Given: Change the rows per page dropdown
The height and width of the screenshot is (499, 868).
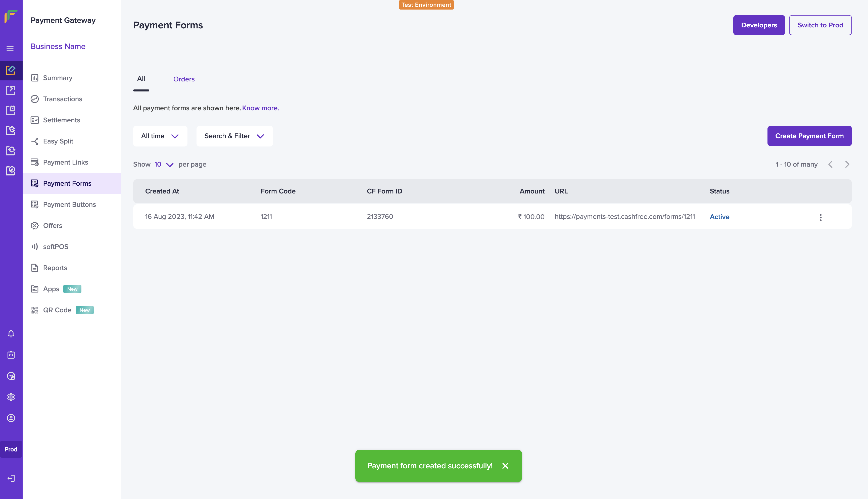Looking at the screenshot, I should point(164,165).
